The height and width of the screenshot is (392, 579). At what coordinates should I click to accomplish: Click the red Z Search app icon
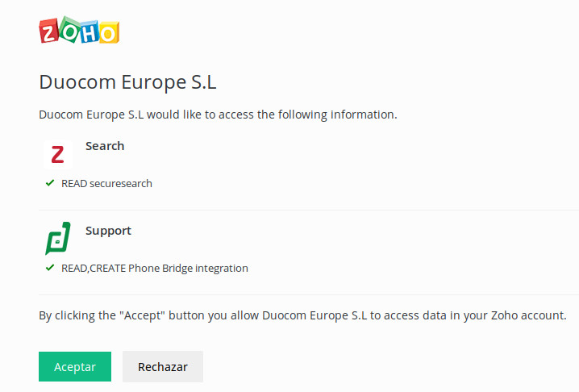[56, 154]
